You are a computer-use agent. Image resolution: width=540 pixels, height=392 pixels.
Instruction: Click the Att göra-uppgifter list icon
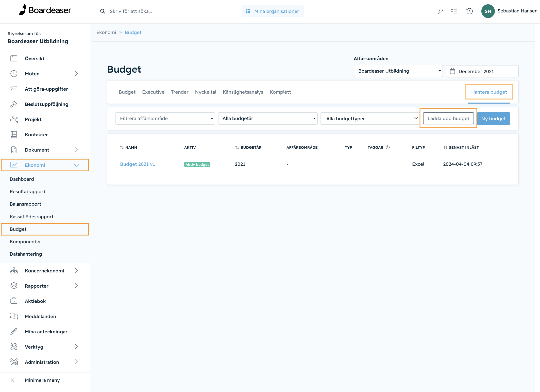point(14,89)
